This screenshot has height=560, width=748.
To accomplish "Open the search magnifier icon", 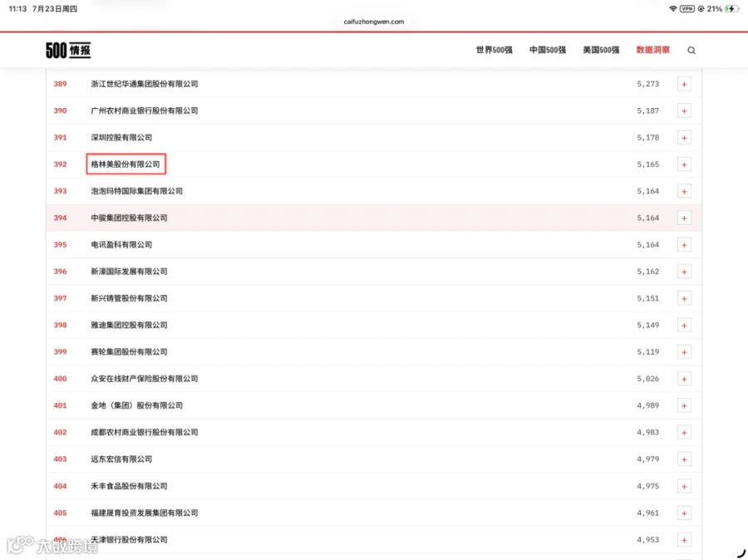I will tap(691, 50).
